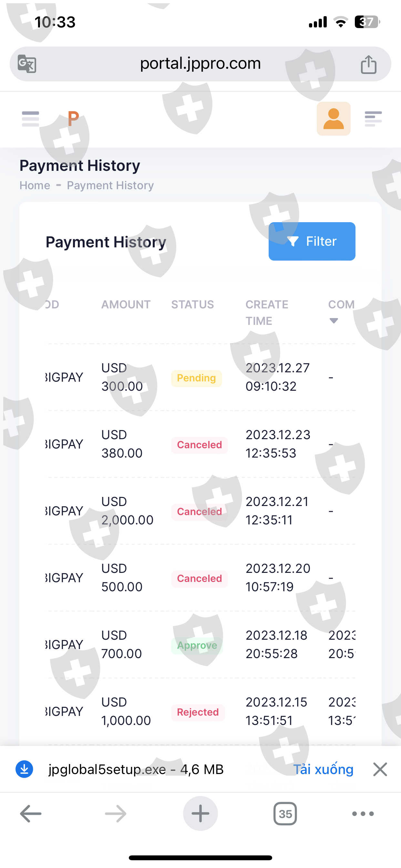This screenshot has width=401, height=868.
Task: Tap the blue download arrow icon
Action: (24, 769)
